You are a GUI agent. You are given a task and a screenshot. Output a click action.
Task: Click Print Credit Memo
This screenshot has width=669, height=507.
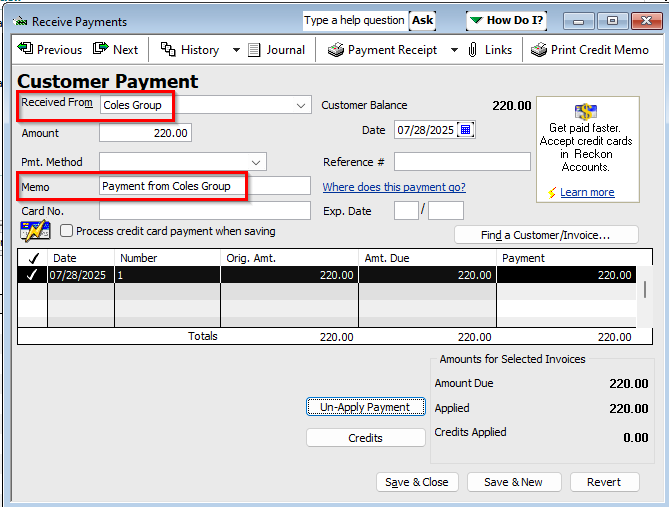[590, 50]
